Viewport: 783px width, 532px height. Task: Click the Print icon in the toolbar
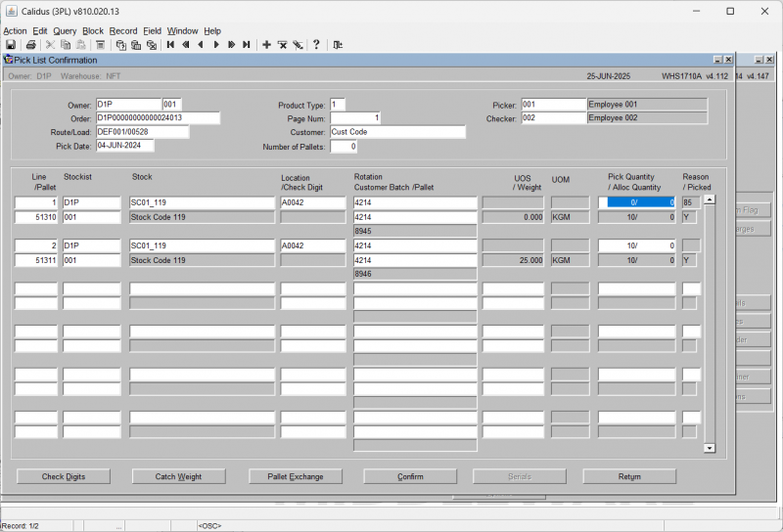[x=31, y=45]
